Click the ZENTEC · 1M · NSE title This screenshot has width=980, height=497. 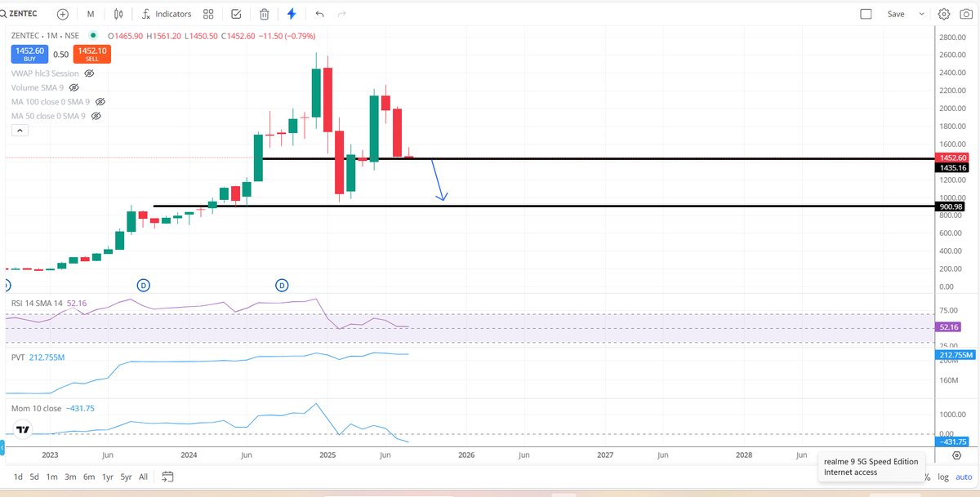point(45,36)
